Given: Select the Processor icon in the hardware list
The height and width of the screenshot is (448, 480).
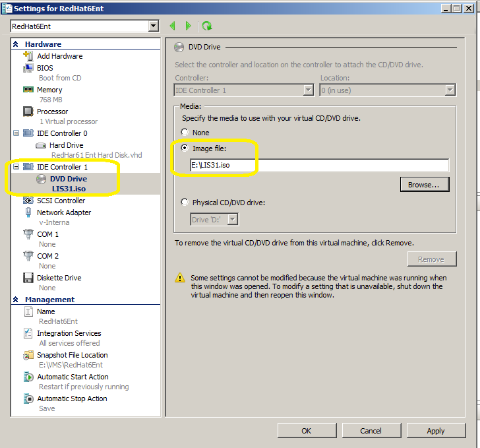Looking at the screenshot, I should tap(28, 112).
